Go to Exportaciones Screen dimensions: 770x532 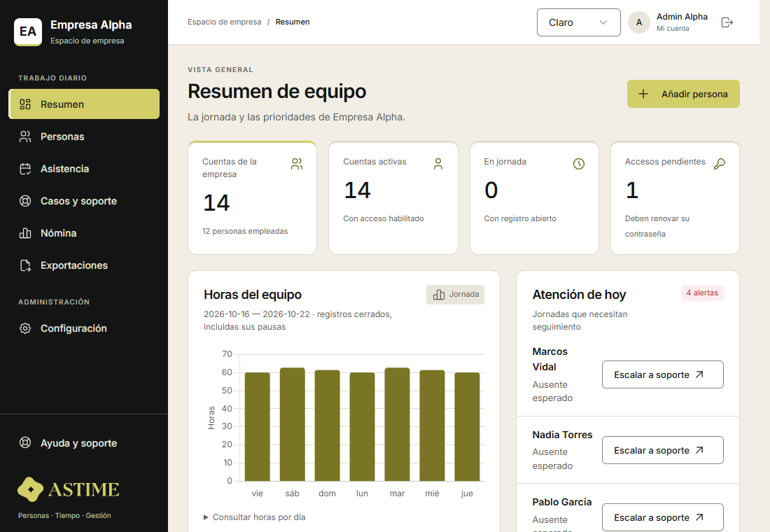point(84,265)
